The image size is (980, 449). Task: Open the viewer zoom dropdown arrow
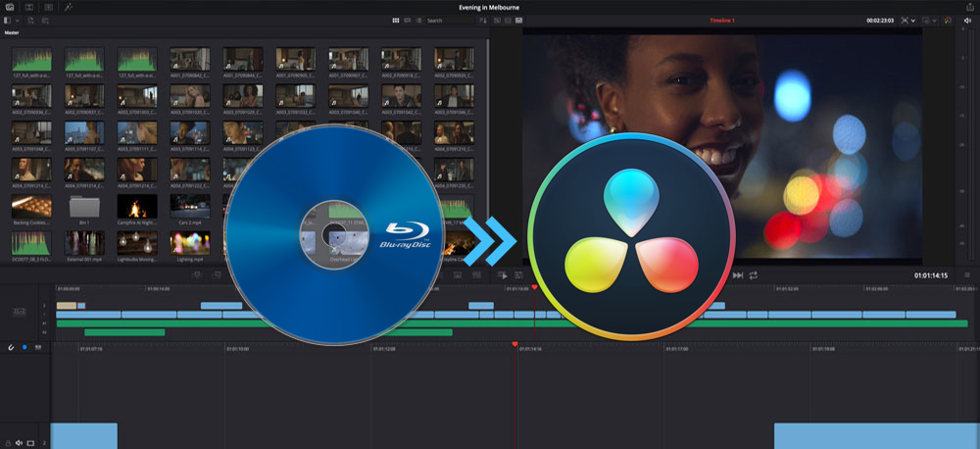tap(913, 21)
